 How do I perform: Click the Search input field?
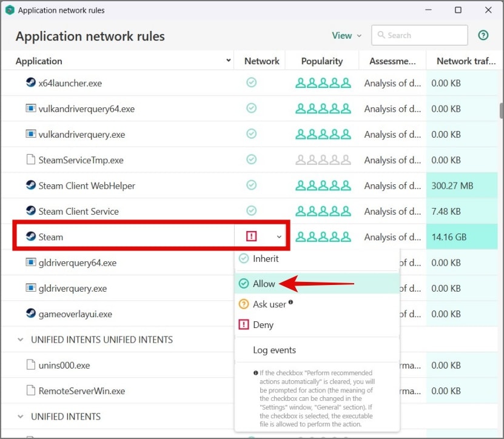click(420, 35)
